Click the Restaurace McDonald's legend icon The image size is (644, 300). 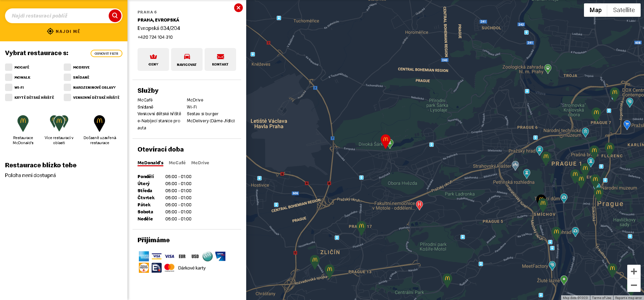(23, 123)
